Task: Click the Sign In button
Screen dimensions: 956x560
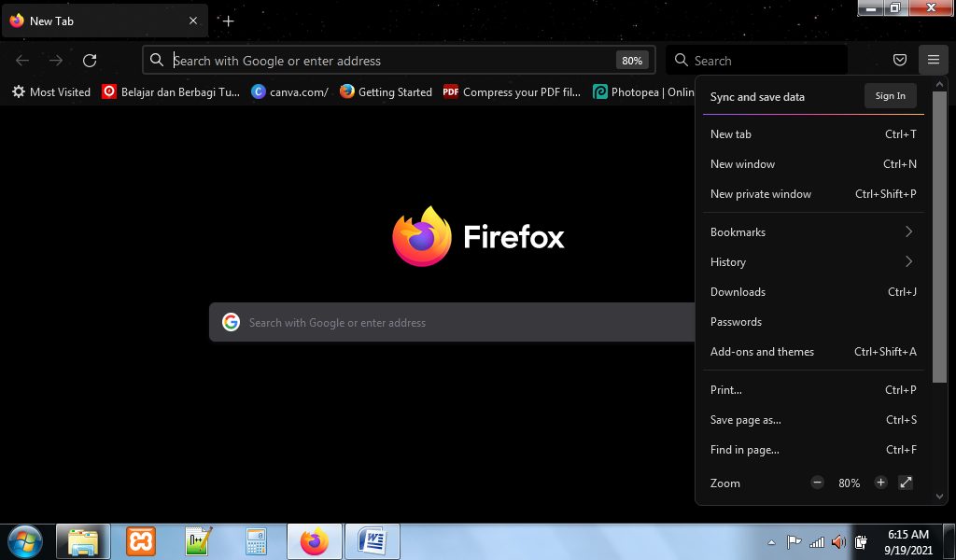Action: pos(890,96)
